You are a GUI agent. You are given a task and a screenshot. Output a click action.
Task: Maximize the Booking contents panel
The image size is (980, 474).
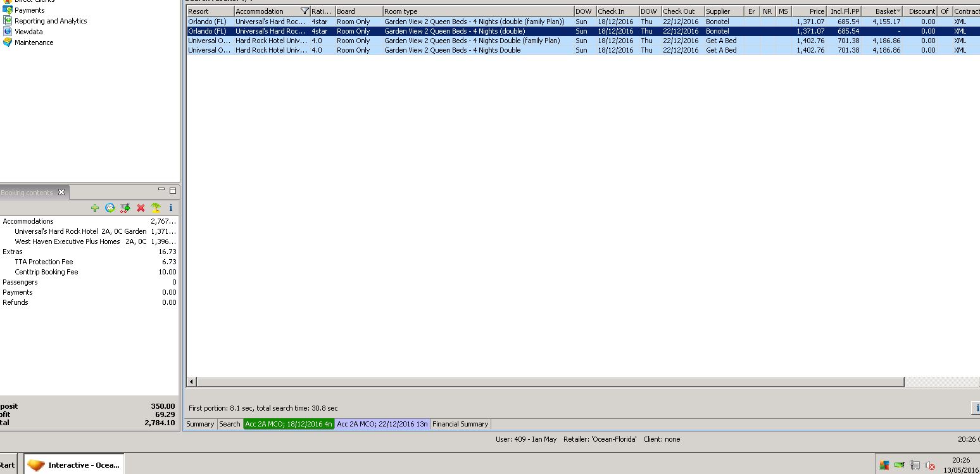173,190
